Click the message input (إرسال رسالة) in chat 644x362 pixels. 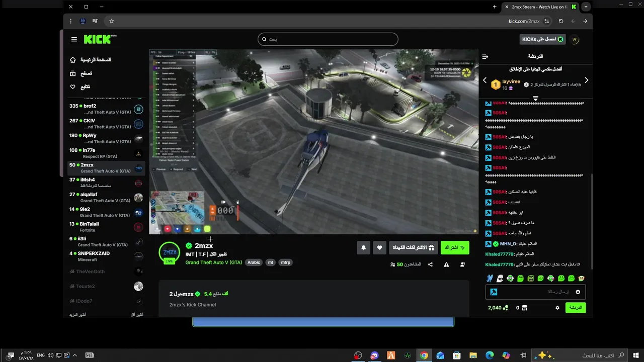(536, 292)
